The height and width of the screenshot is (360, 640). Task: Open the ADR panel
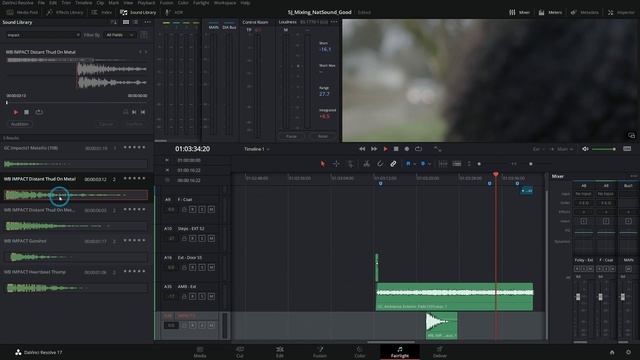174,12
